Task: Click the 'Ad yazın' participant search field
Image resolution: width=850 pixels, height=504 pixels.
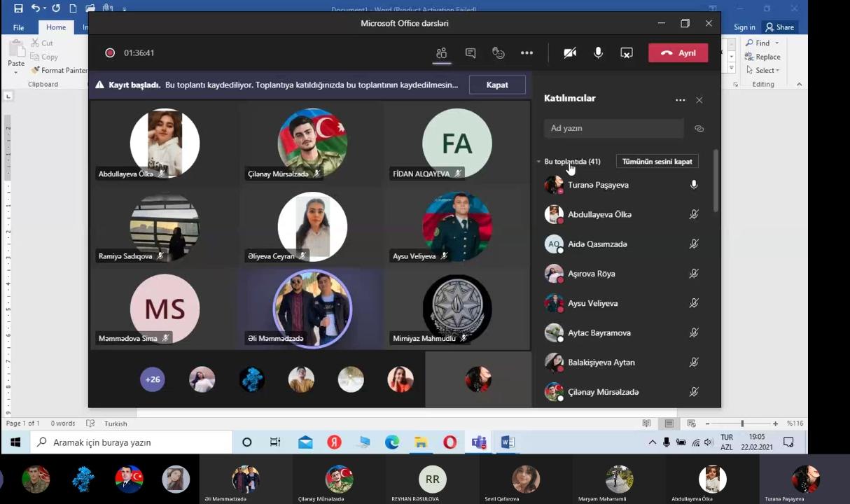Action: pos(613,128)
